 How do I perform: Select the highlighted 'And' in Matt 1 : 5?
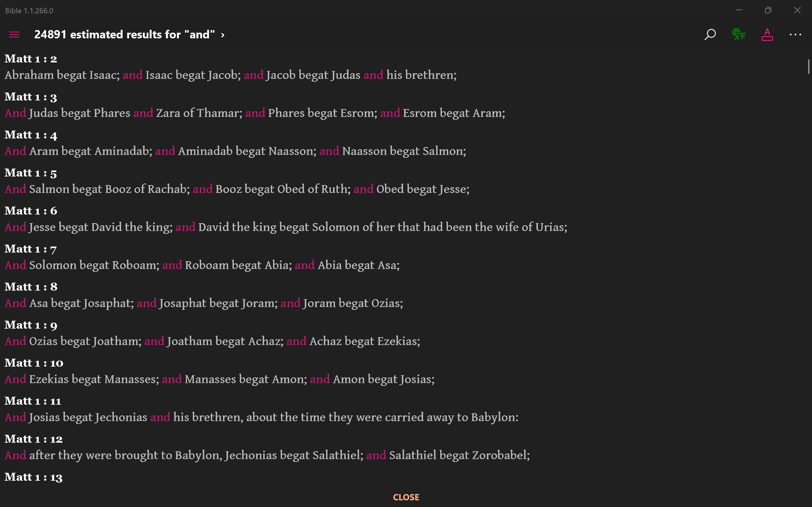pyautogui.click(x=15, y=189)
